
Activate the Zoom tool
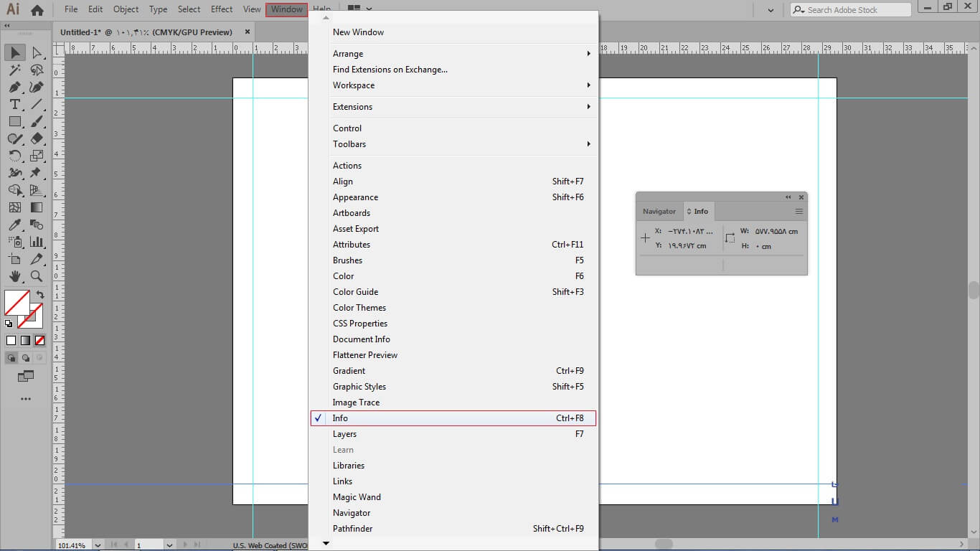pos(37,276)
